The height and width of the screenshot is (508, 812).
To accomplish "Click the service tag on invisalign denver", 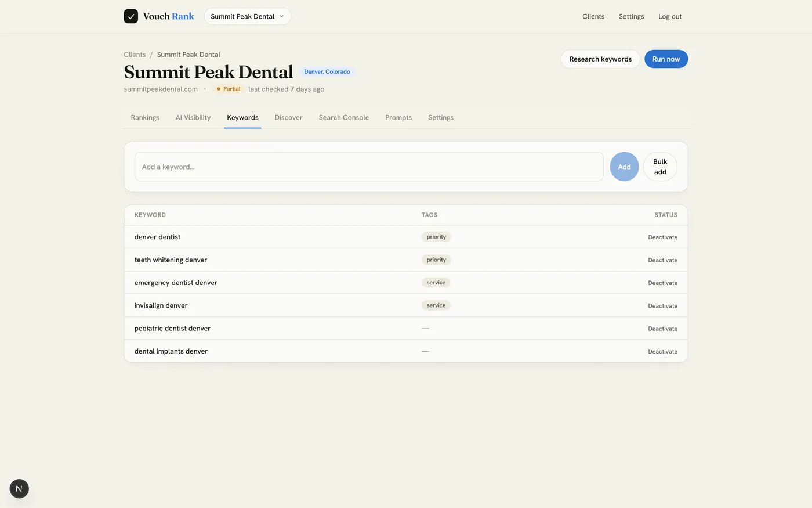I will 436,305.
